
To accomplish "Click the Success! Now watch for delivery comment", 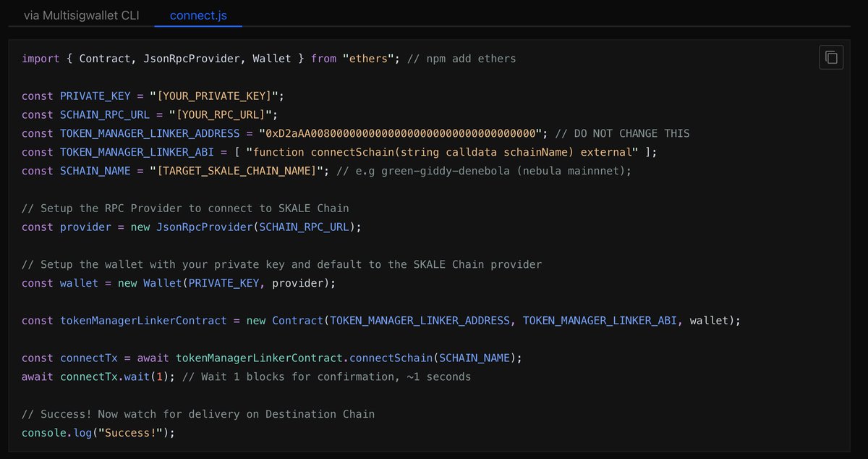I will click(x=198, y=414).
